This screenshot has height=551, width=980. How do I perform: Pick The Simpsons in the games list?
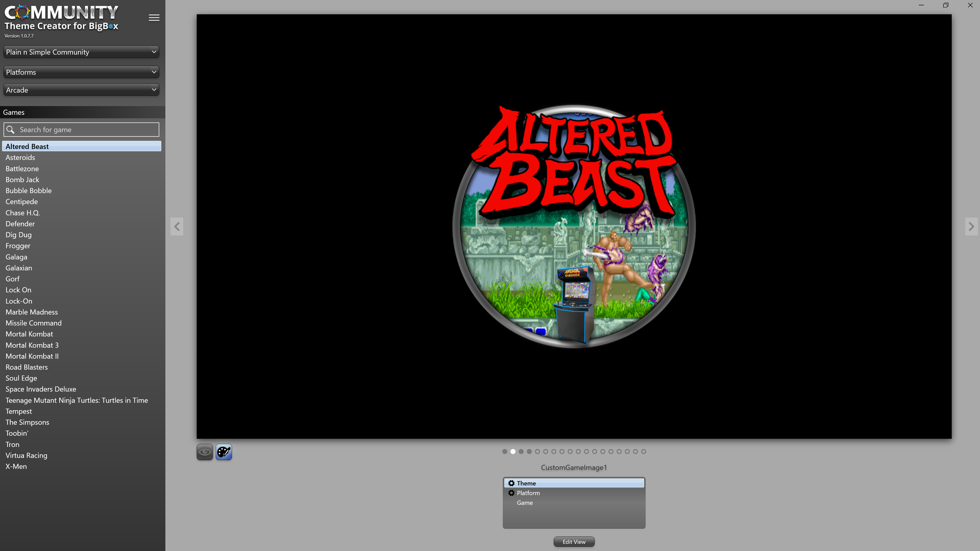(81, 422)
